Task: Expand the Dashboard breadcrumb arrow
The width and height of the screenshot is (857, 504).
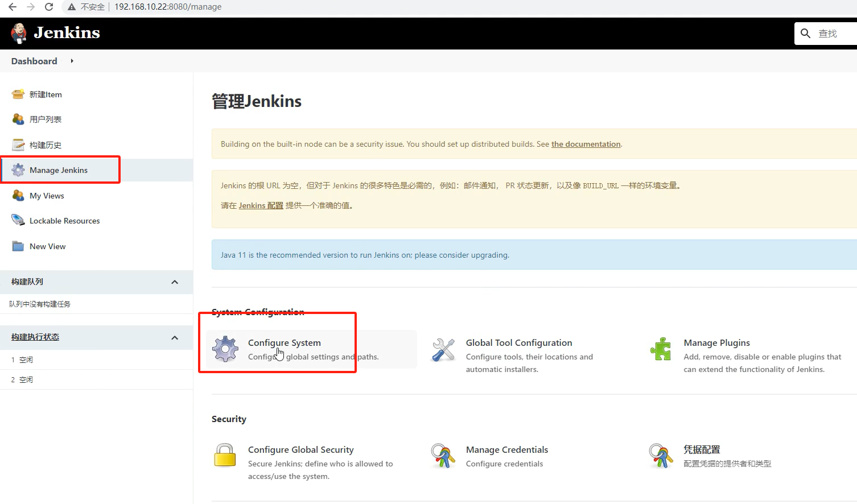Action: pos(72,61)
